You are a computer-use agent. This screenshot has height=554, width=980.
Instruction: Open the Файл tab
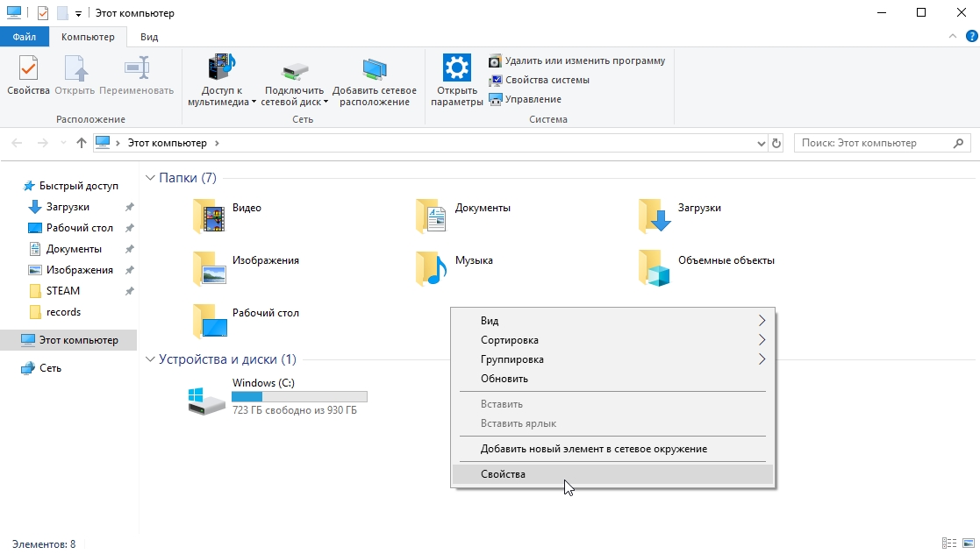[25, 37]
